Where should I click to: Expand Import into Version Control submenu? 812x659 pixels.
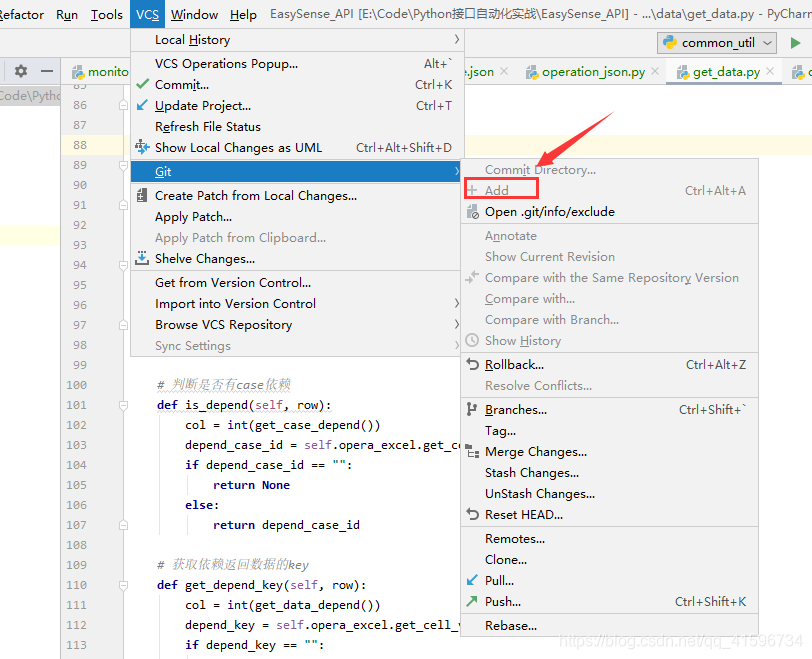[456, 303]
